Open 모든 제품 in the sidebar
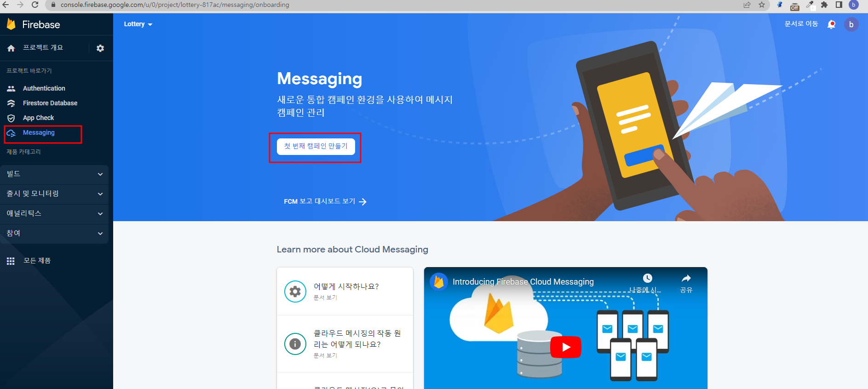 [x=37, y=261]
